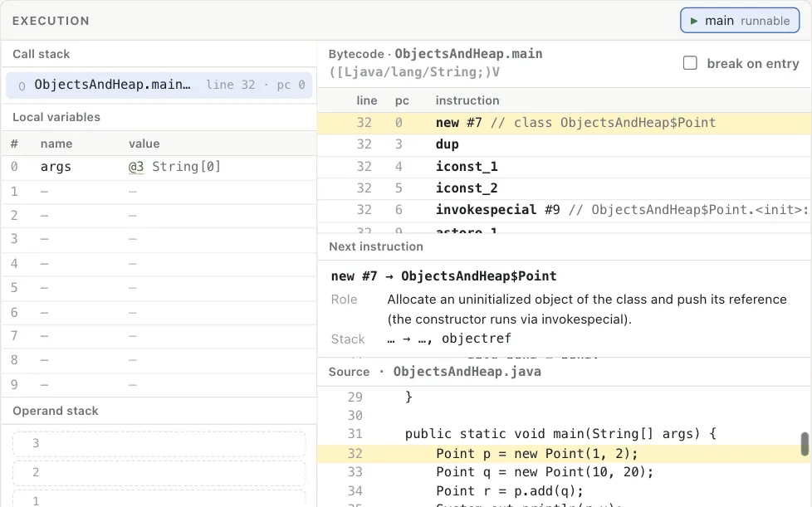
Task: Click the main runnable thread button
Action: click(740, 21)
